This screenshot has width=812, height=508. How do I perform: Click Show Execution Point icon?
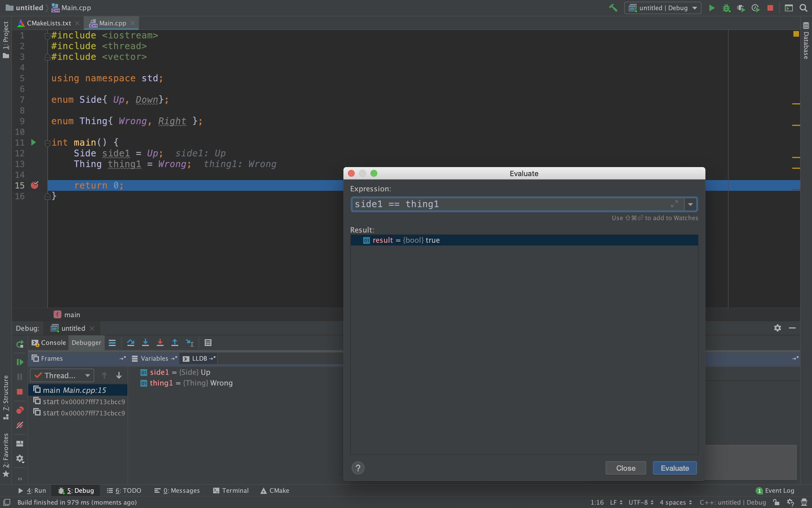112,343
